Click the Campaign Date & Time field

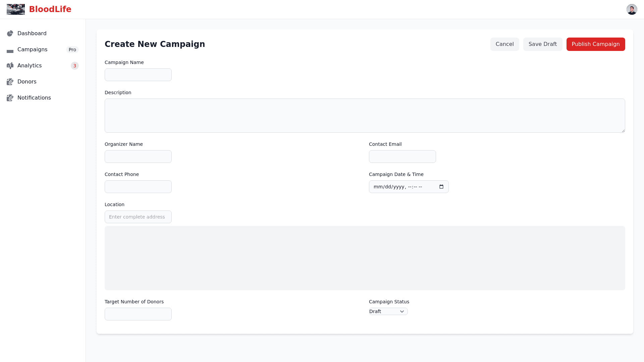tap(402, 187)
